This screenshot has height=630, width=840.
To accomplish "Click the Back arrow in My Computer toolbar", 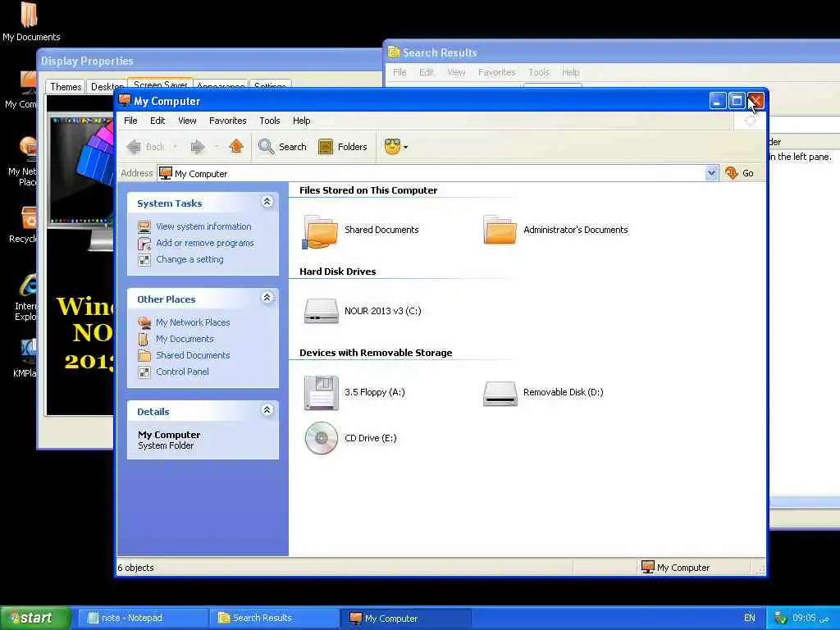I will point(134,147).
